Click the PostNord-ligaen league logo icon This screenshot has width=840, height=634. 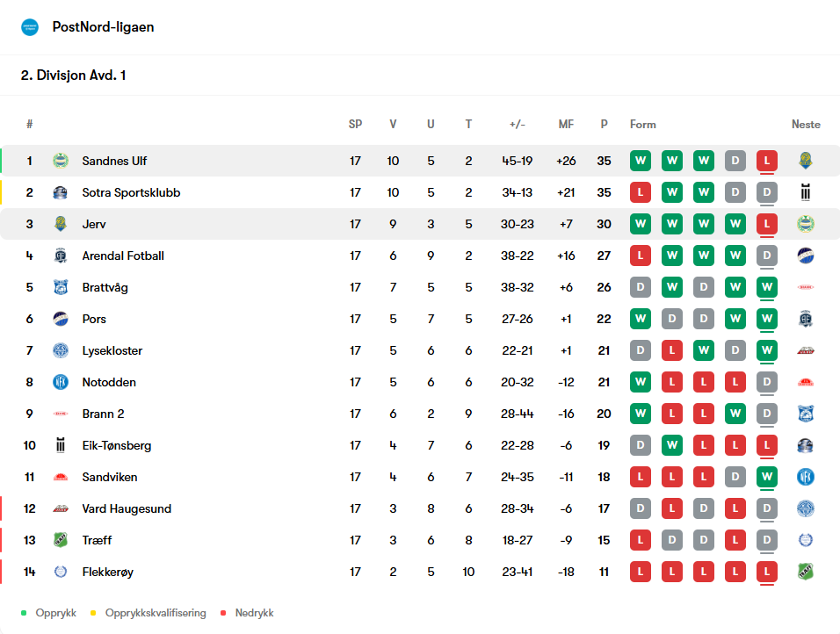point(30,27)
